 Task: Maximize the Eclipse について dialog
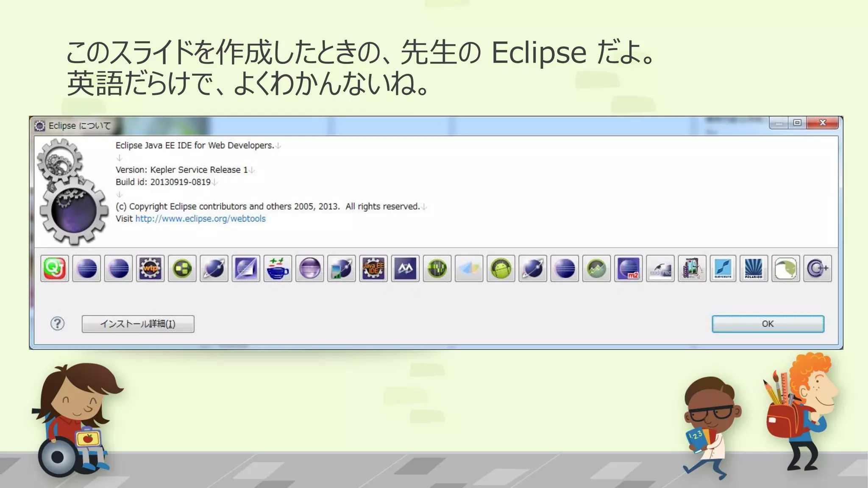point(797,123)
